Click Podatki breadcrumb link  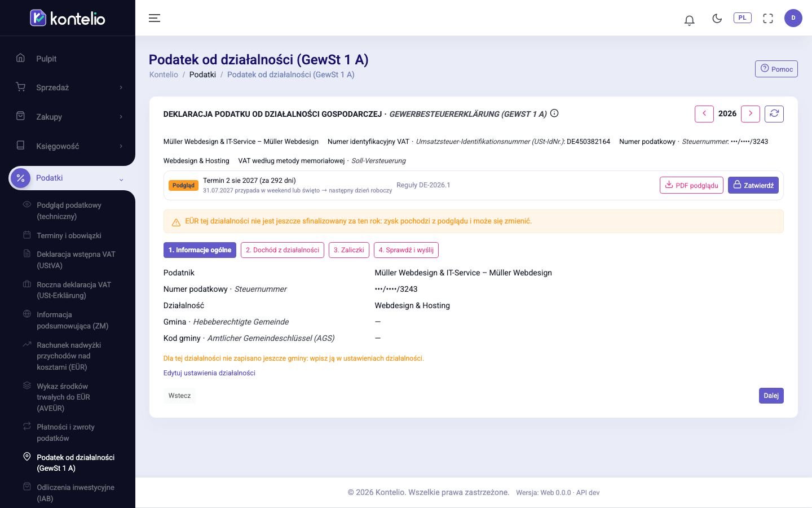[202, 75]
